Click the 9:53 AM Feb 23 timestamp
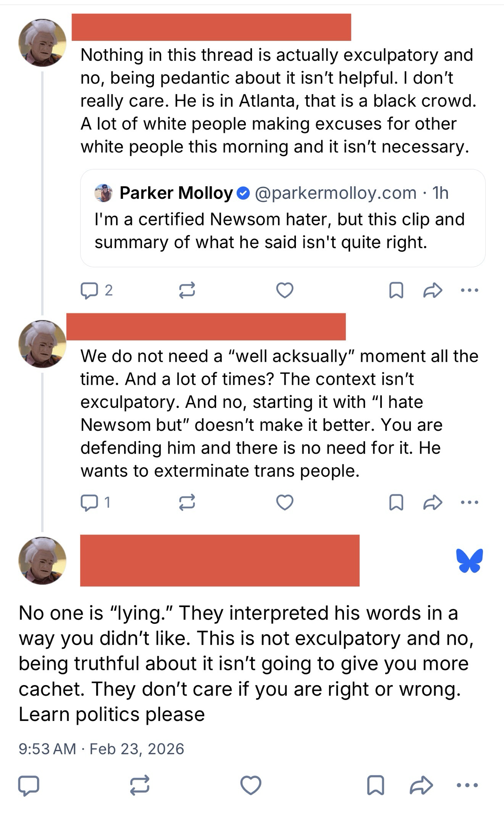Screen dimensions: 504x815 point(101,749)
